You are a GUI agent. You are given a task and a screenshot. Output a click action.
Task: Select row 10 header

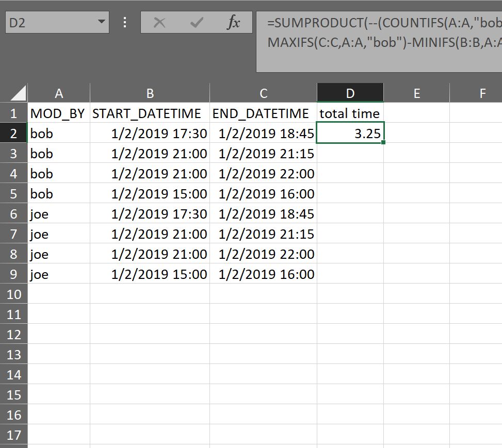tap(13, 294)
